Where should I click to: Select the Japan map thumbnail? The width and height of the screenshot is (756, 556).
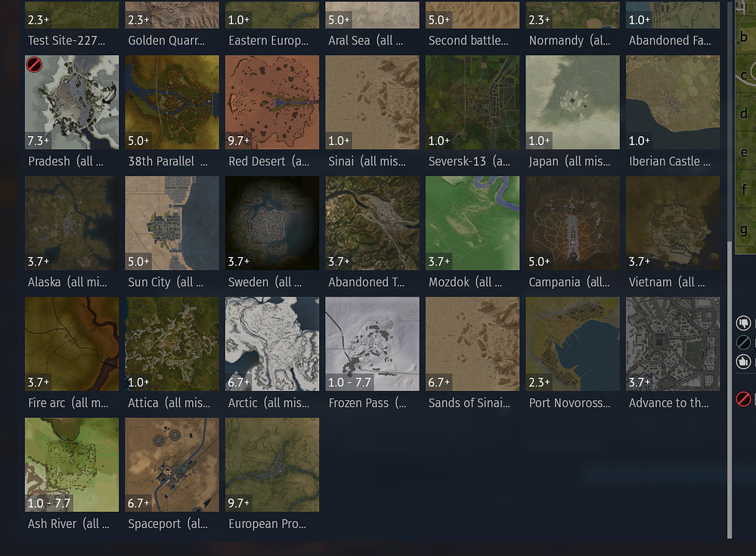[572, 102]
